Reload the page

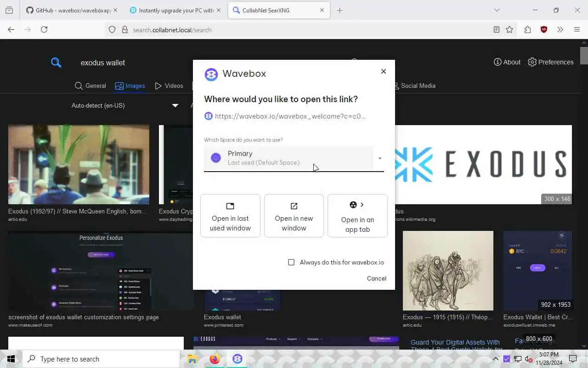coord(44,29)
